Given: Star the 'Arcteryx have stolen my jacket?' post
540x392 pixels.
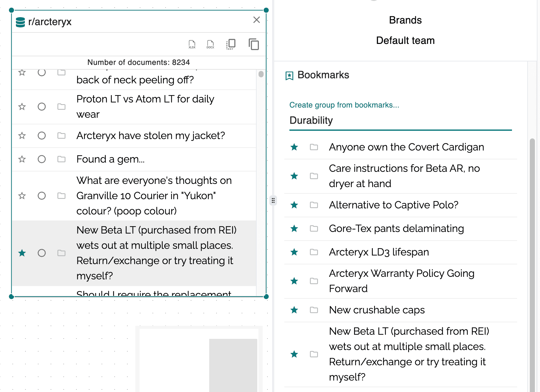Looking at the screenshot, I should pos(22,136).
